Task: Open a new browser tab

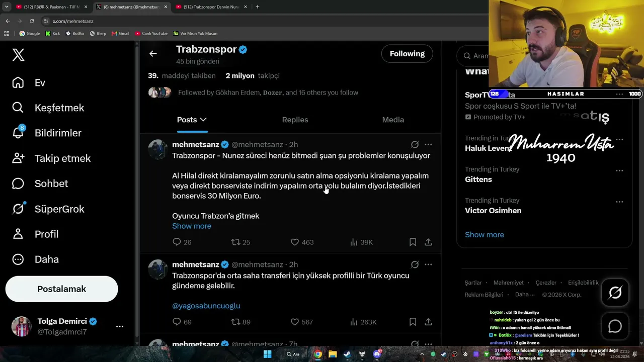Action: pos(258,7)
